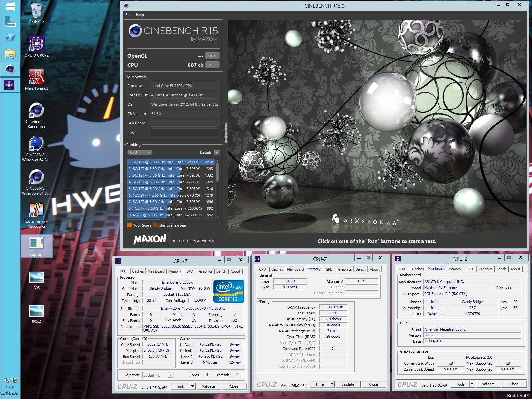Open Server Manager from the taskbar
The image size is (532, 399).
tap(10, 22)
